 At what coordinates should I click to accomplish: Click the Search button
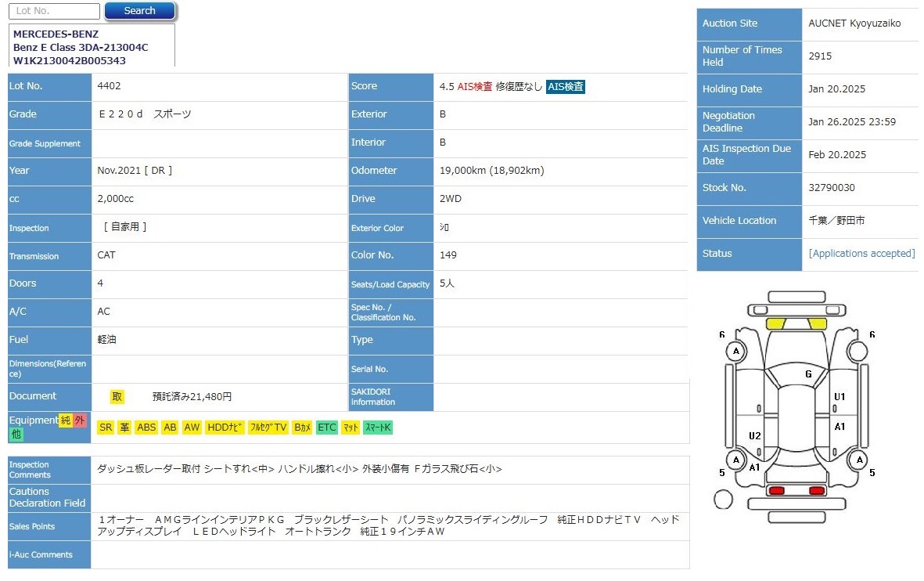pos(139,11)
